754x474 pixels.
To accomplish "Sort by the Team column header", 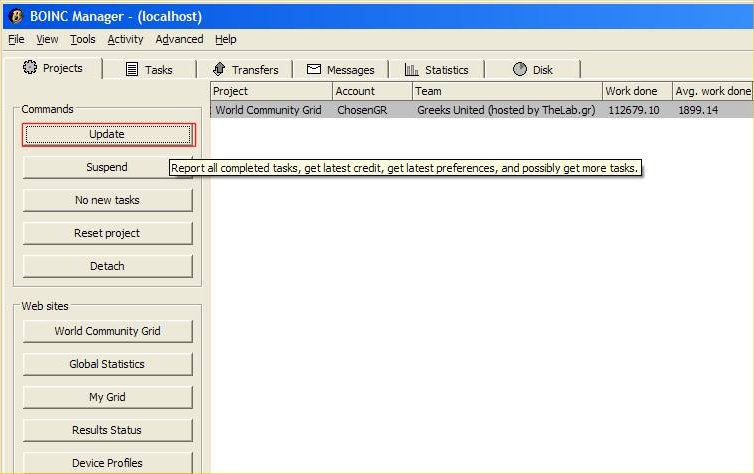I will 507,91.
